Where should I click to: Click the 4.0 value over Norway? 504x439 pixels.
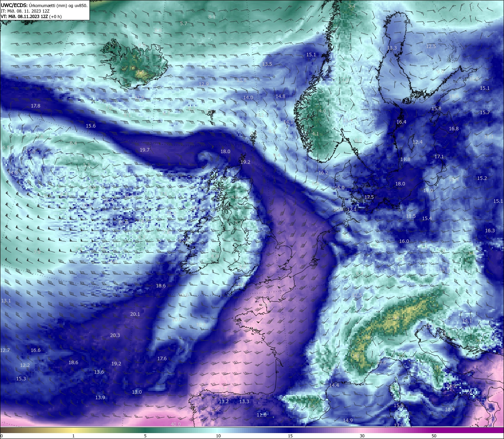(322, 111)
